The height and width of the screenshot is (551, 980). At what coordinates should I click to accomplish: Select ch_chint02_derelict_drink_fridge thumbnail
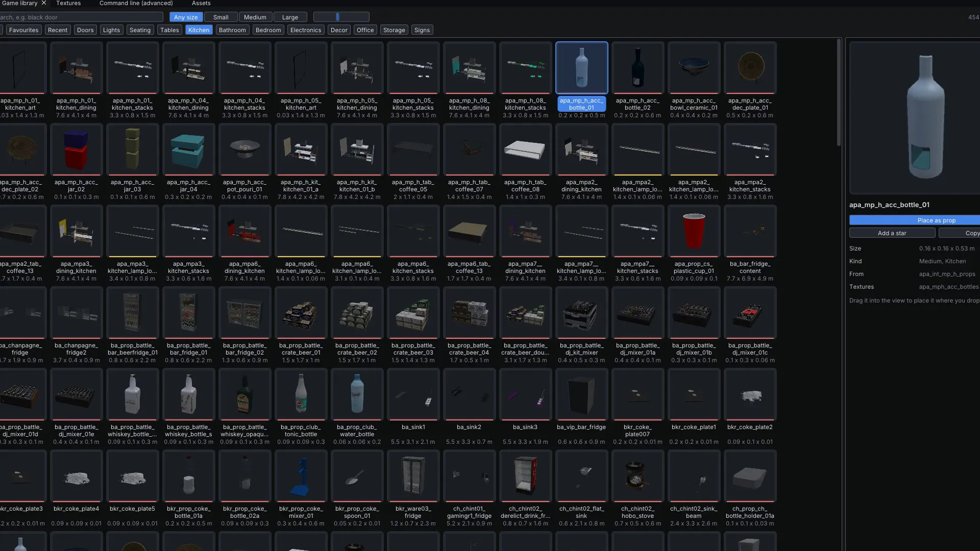[525, 476]
